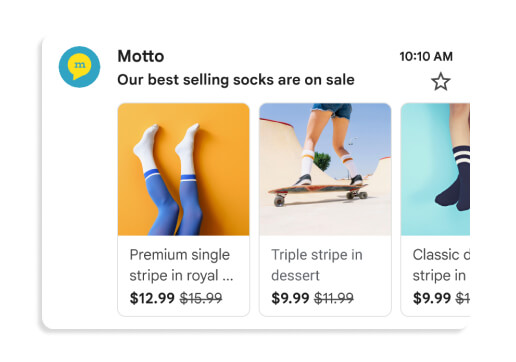Select Premium single stripe in royal title
The image size is (516, 362).
(181, 265)
